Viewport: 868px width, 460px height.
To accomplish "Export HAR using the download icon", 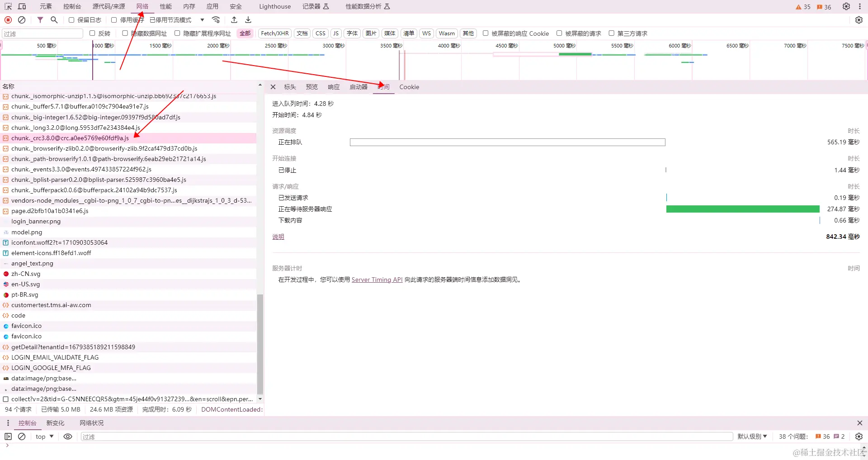I will click(248, 20).
